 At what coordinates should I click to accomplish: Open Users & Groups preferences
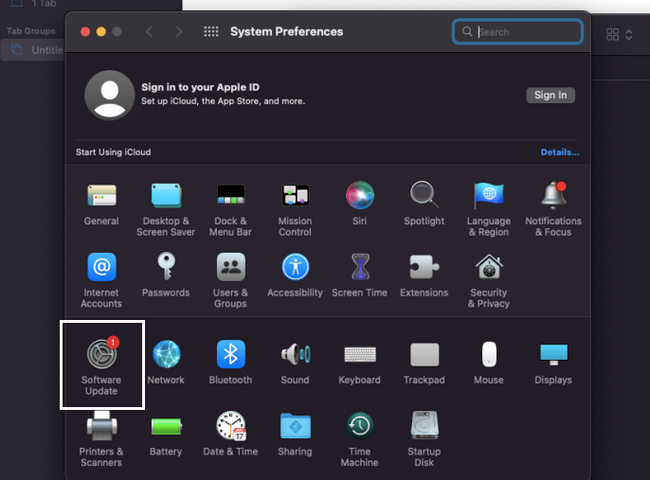(230, 281)
